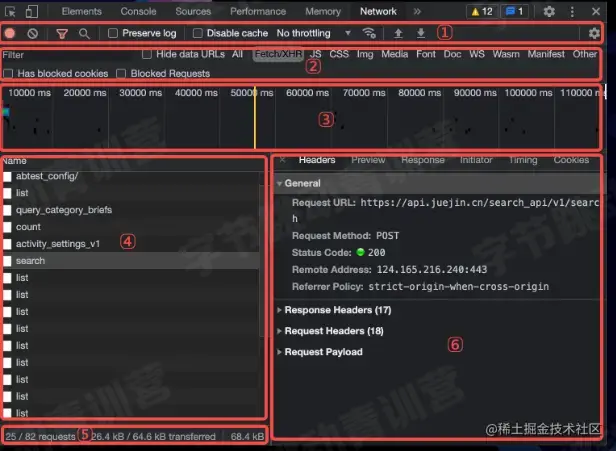Enable Disable cache checkbox
Screen dimensions: 616x451
(x=198, y=33)
